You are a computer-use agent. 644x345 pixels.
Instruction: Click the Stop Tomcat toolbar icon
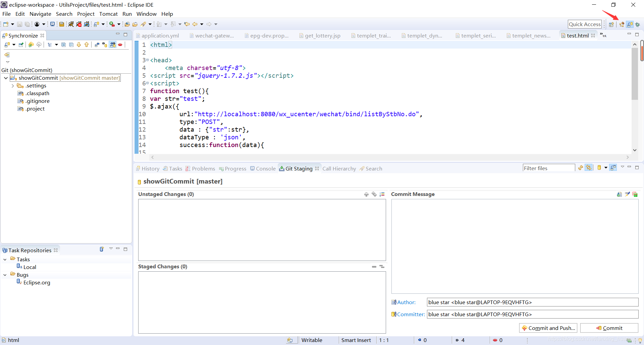79,24
